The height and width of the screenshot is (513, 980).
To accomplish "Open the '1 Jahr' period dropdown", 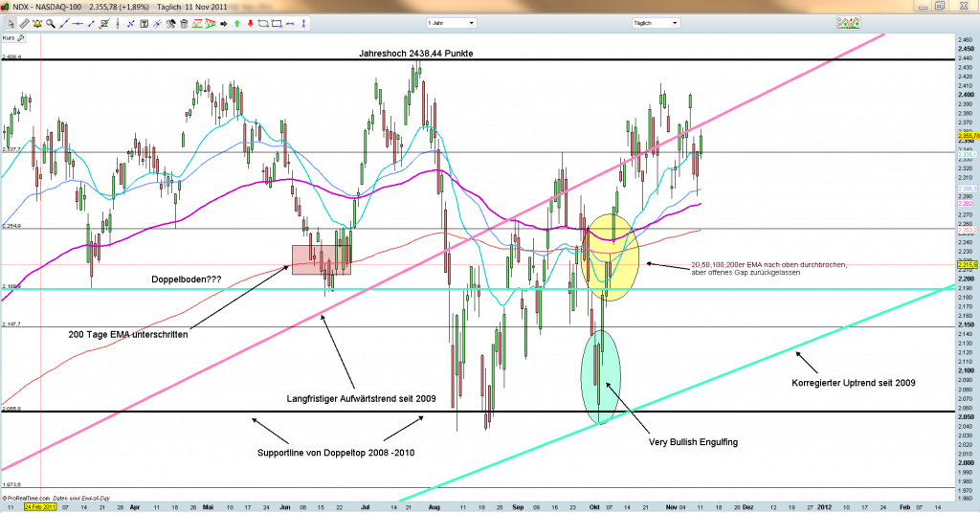I will pos(450,22).
